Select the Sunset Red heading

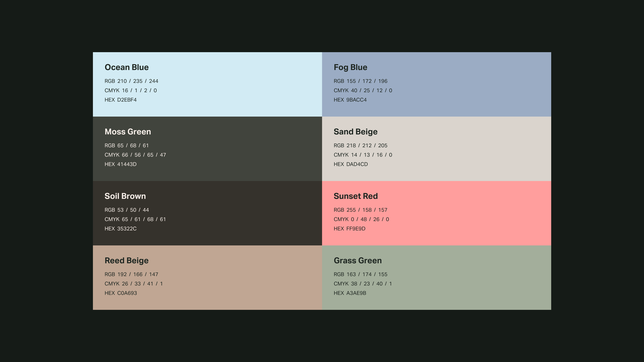pos(355,196)
